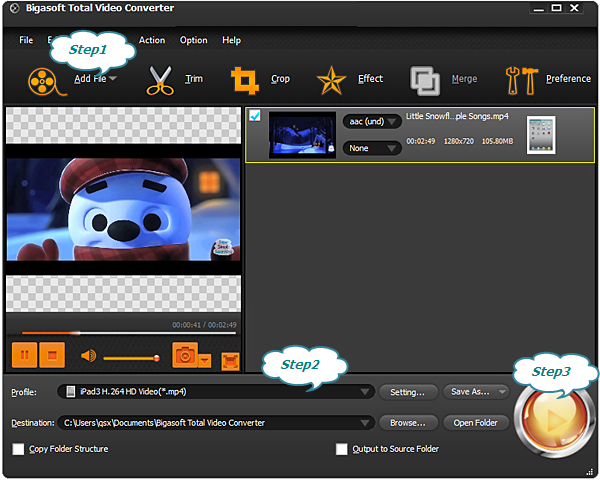Open the File menu

[x=26, y=40]
